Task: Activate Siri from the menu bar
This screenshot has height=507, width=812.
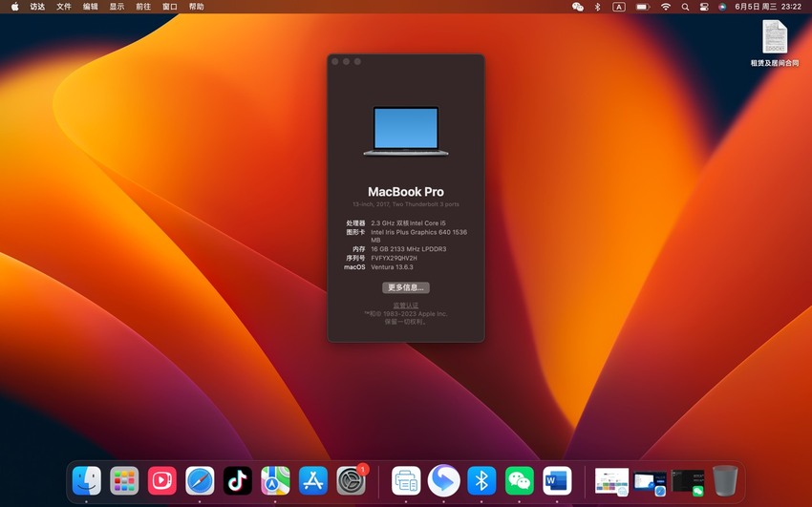Action: click(722, 7)
